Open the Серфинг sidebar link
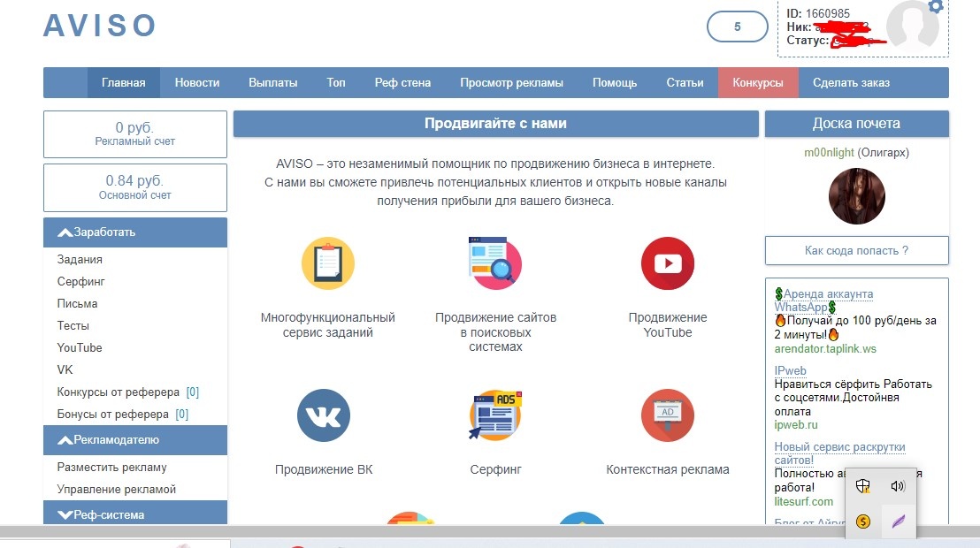 [x=80, y=282]
